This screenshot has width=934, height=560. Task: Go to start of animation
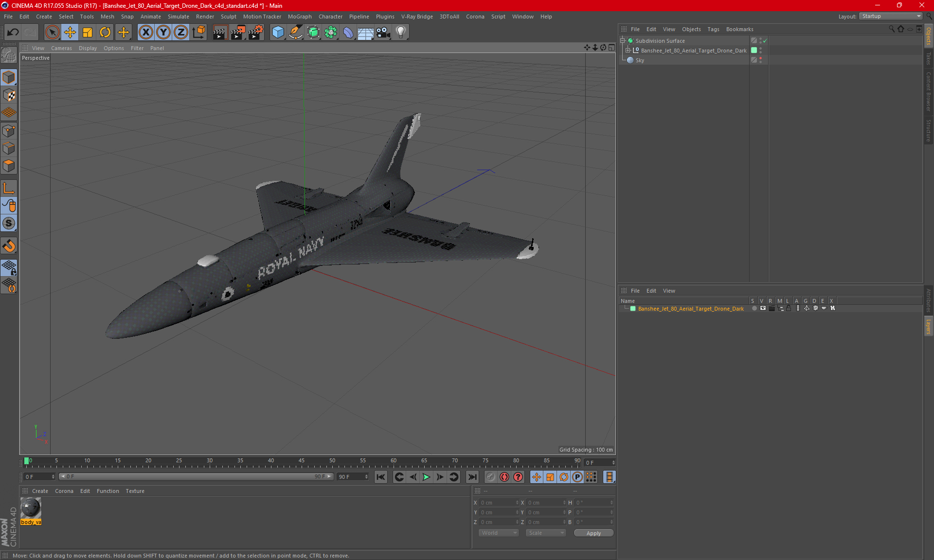[x=381, y=477]
